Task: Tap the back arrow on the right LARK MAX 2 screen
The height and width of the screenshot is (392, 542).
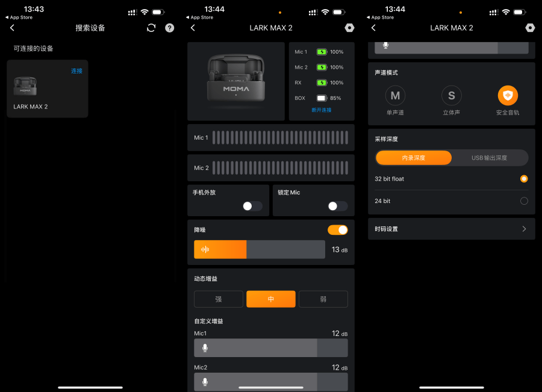Action: tap(373, 28)
